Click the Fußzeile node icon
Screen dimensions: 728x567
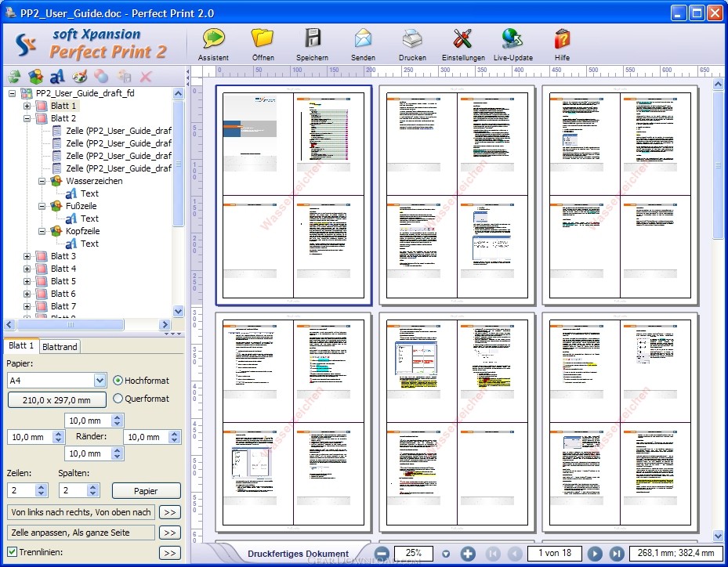[56, 206]
